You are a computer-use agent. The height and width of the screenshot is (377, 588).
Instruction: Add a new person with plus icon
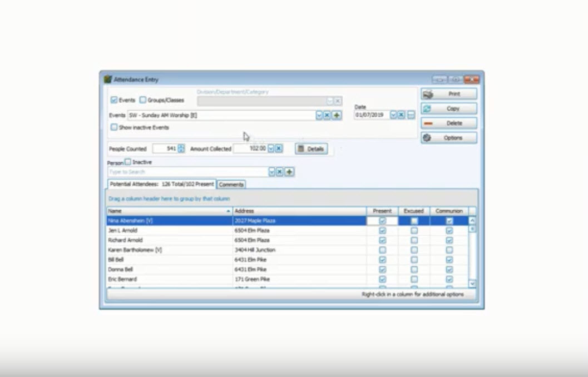point(289,172)
